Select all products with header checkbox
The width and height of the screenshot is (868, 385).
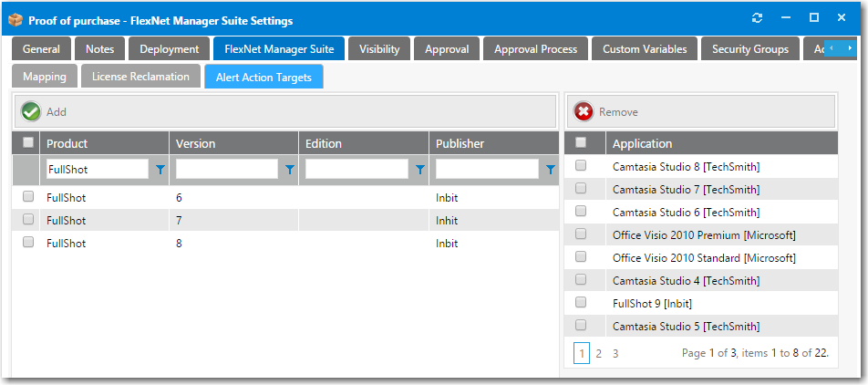28,142
